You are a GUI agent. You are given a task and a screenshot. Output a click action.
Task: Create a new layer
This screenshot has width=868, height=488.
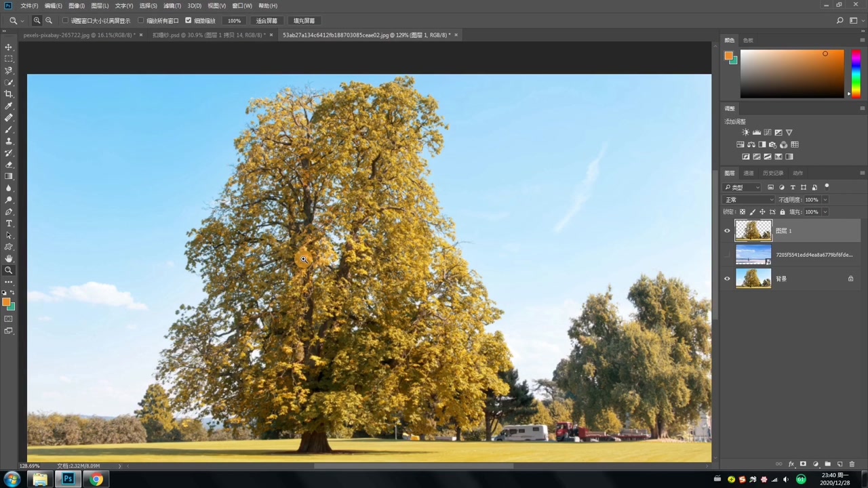840,464
